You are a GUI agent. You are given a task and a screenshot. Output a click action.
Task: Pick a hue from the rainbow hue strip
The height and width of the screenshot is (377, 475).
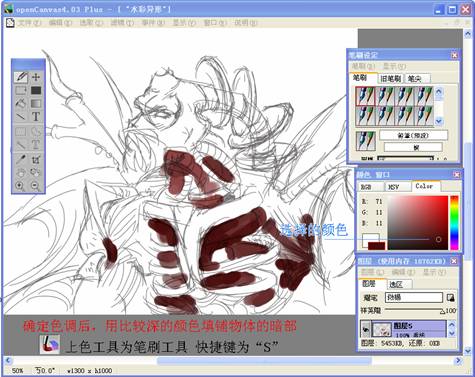pos(454,223)
